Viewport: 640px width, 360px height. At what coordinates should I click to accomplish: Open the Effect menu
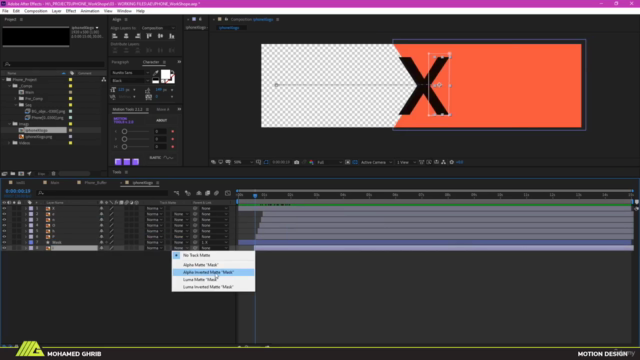pyautogui.click(x=71, y=11)
